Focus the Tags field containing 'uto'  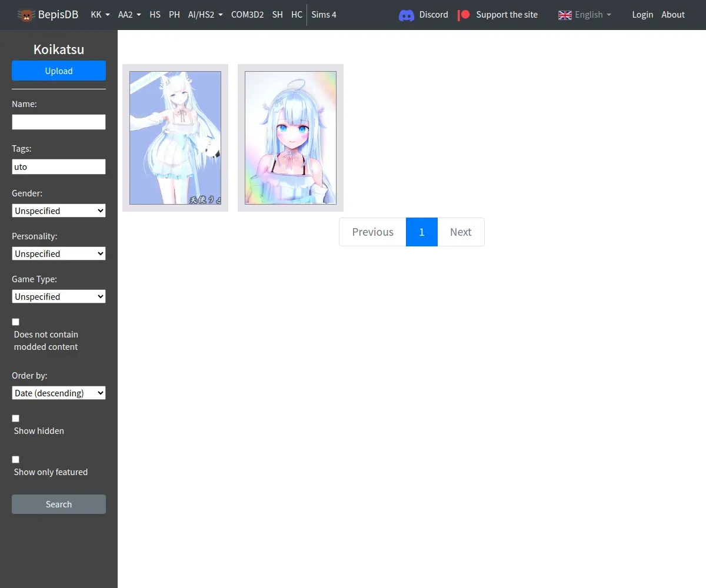(x=59, y=166)
